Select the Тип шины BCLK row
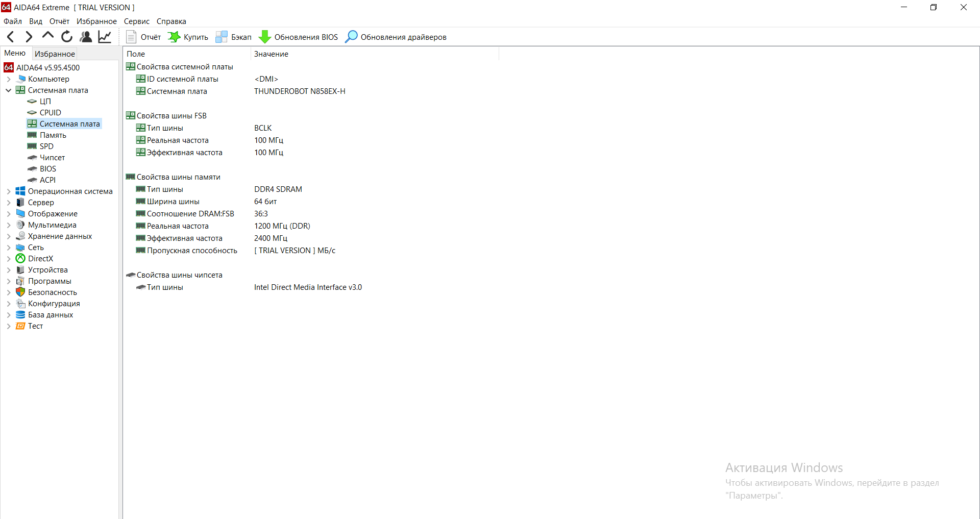Screen dimensions: 980x519 (x=204, y=128)
